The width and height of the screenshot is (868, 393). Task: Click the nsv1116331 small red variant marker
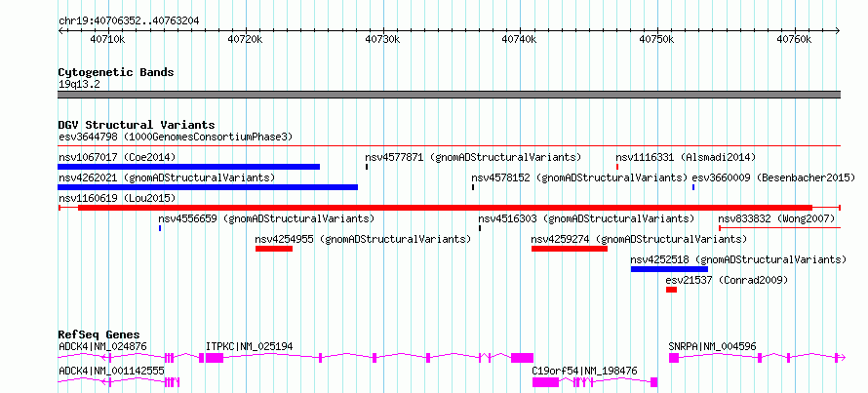(617, 167)
